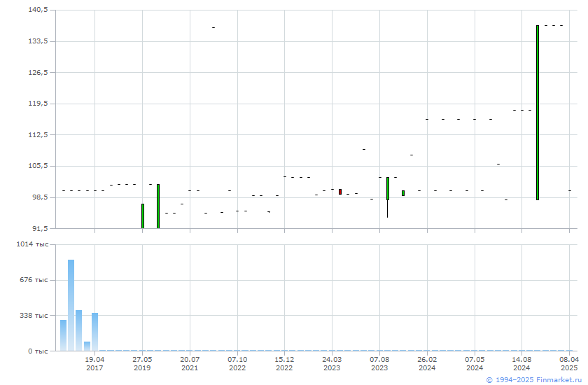
Task: Click the green candlestick with wick after 07.08 2023
Action: pos(388,197)
